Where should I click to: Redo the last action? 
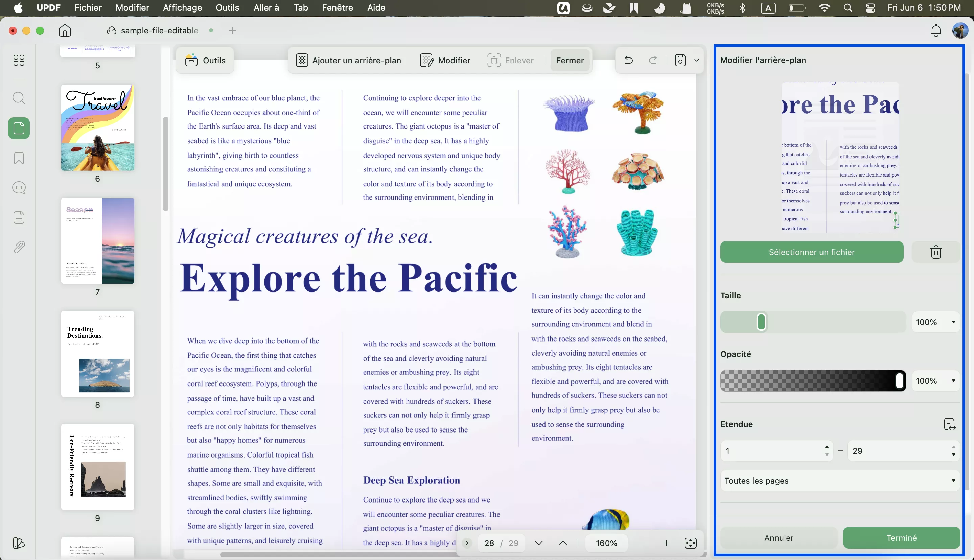tap(653, 60)
